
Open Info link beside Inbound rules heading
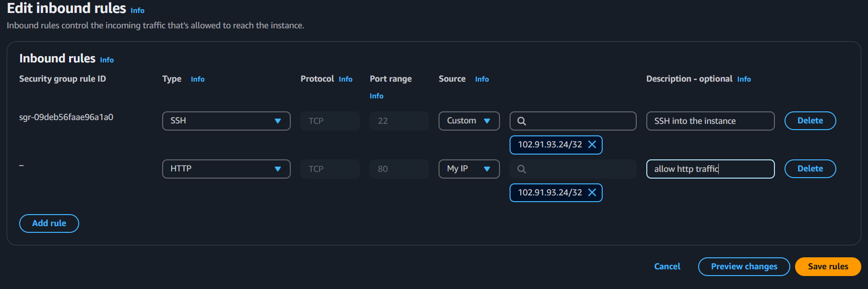(x=107, y=60)
